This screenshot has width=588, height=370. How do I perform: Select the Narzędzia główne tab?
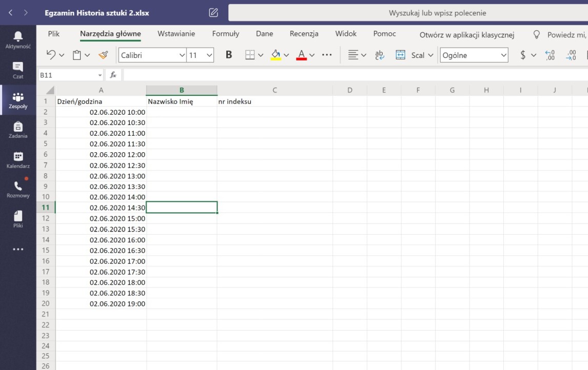pyautogui.click(x=110, y=34)
